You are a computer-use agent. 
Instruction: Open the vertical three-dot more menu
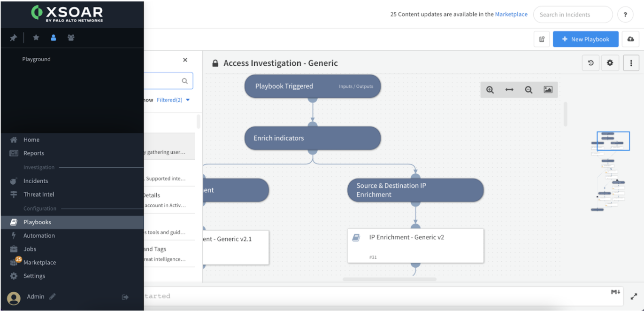point(631,63)
